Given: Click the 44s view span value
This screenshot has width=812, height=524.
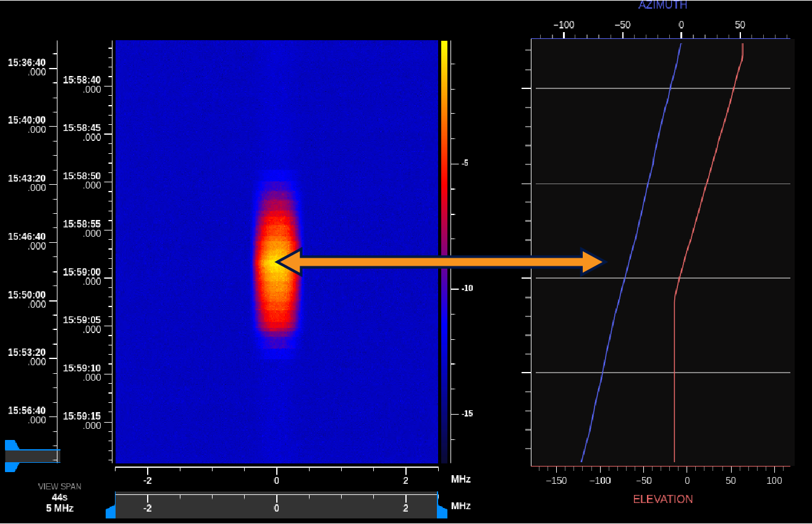Looking at the screenshot, I should (x=59, y=497).
